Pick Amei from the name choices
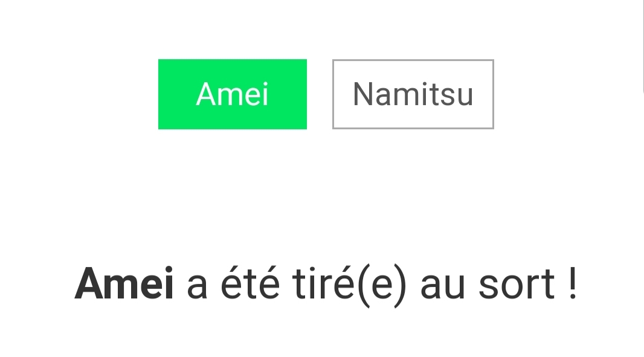The width and height of the screenshot is (644, 357). pos(232,94)
